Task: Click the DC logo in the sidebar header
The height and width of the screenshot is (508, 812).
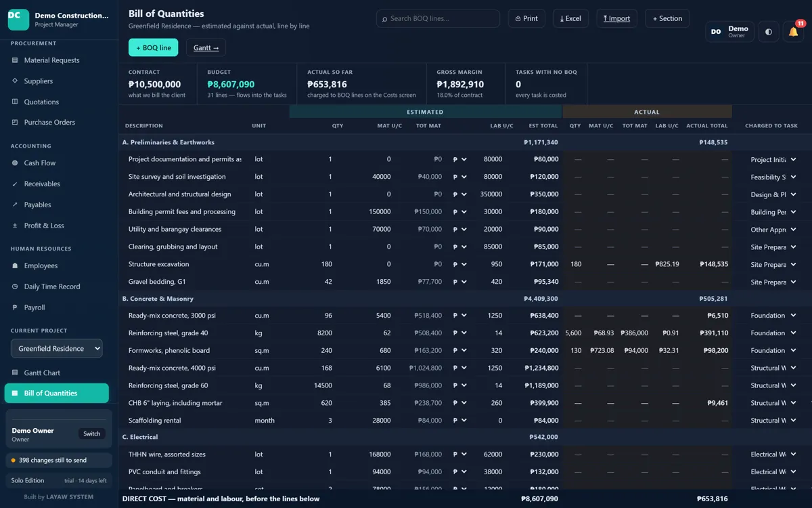Action: coord(18,20)
